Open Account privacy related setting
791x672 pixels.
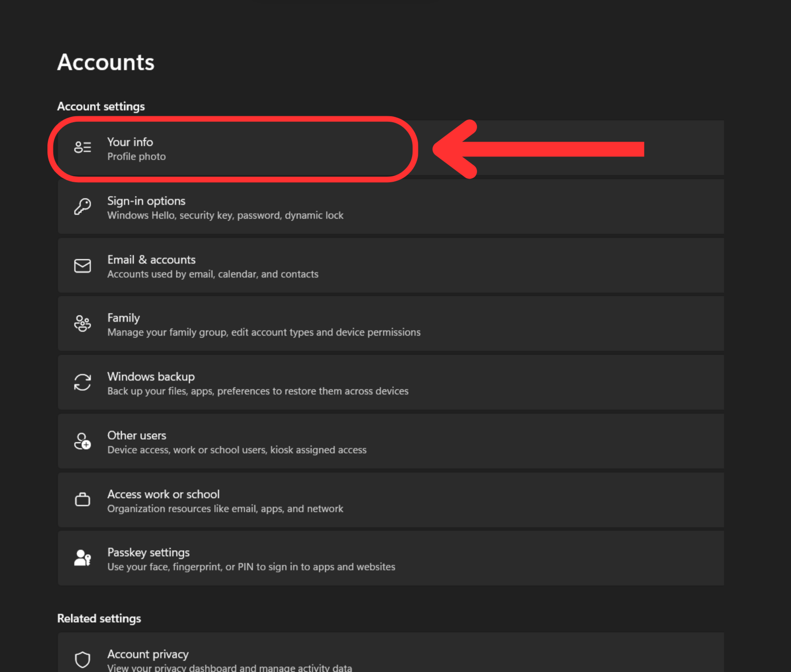148,654
